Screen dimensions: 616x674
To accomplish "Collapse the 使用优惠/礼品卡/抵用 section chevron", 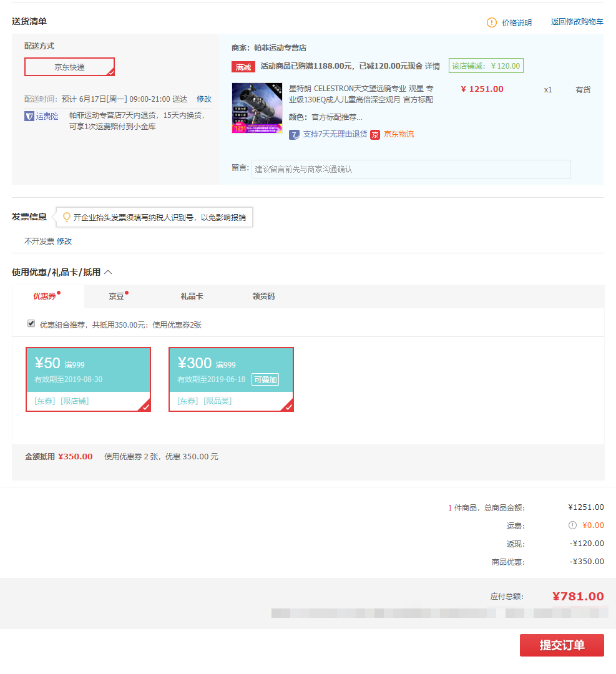I will click(109, 272).
